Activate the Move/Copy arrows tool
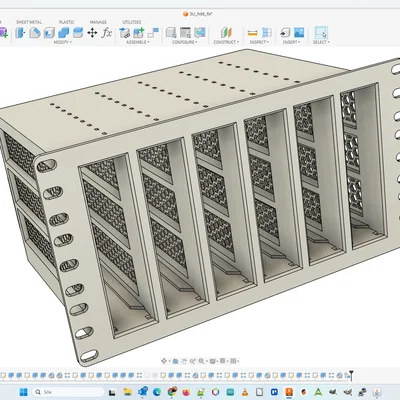Screen dimensions: 400x400 92,33
